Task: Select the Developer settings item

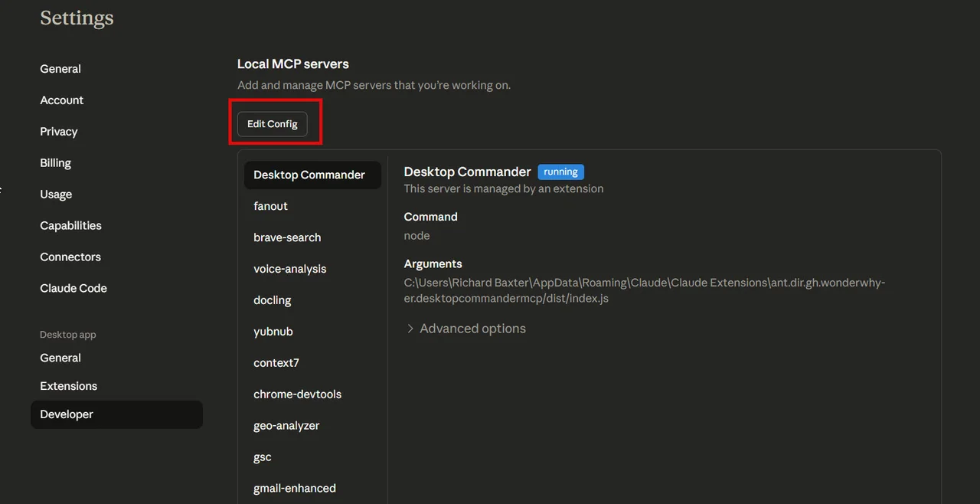Action: pyautogui.click(x=116, y=414)
